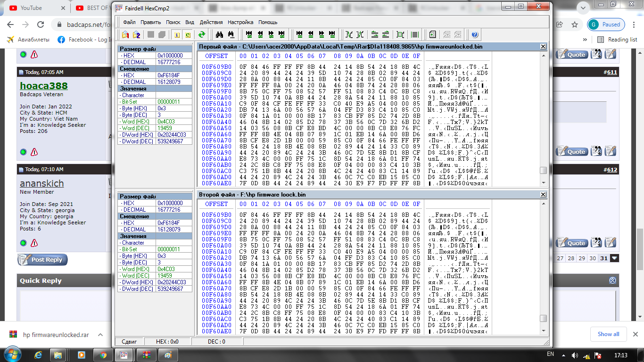
Task: Click the green refresh compare icon
Action: click(201, 34)
